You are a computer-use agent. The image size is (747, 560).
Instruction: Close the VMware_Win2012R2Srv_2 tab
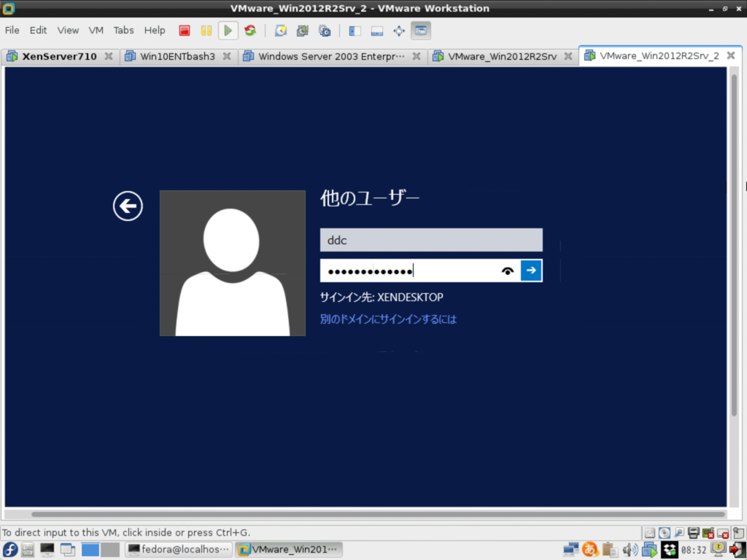pos(731,55)
